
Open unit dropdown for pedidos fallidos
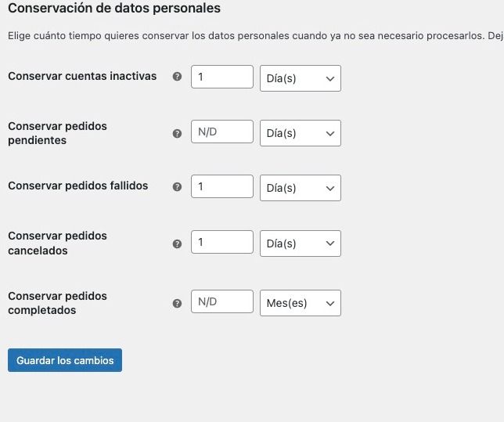click(301, 188)
